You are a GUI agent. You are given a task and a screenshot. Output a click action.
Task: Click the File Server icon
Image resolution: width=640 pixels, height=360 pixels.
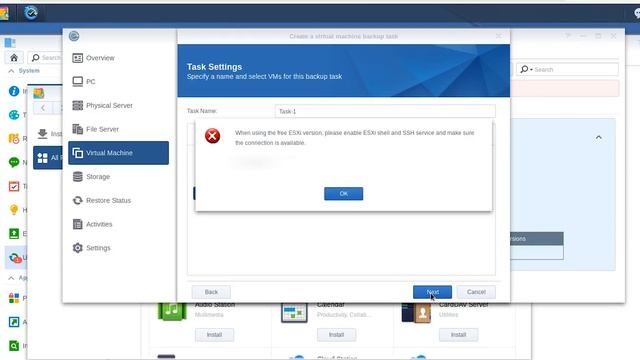78,129
